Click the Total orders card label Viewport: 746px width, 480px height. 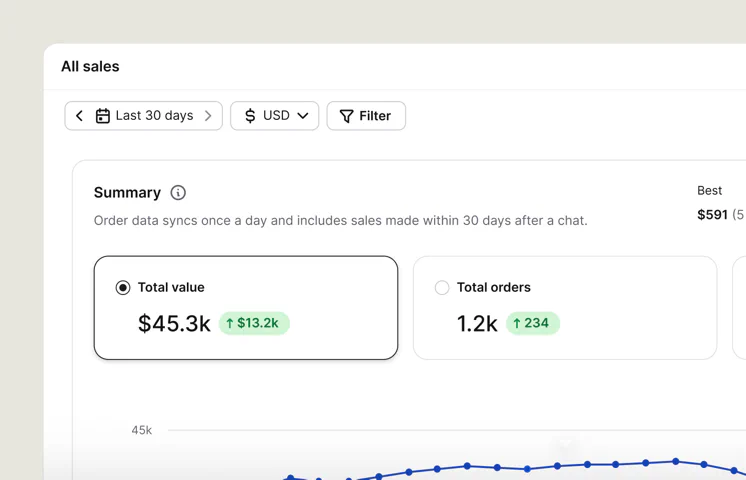(x=494, y=287)
